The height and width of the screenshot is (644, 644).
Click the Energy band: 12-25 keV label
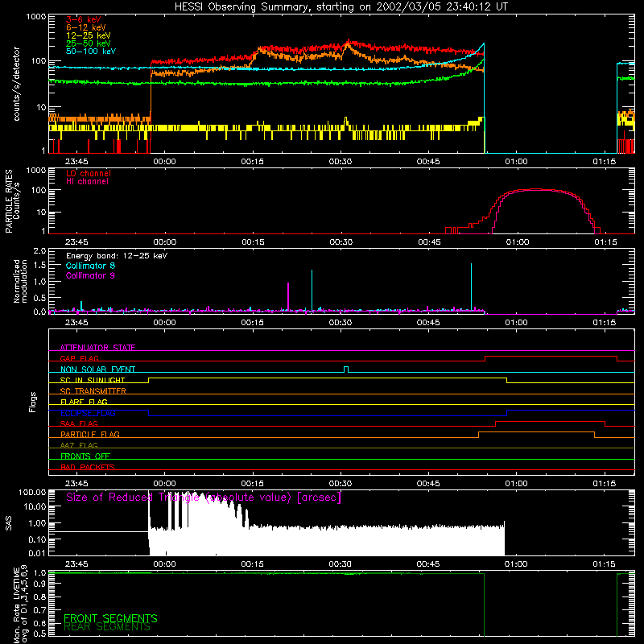point(117,256)
